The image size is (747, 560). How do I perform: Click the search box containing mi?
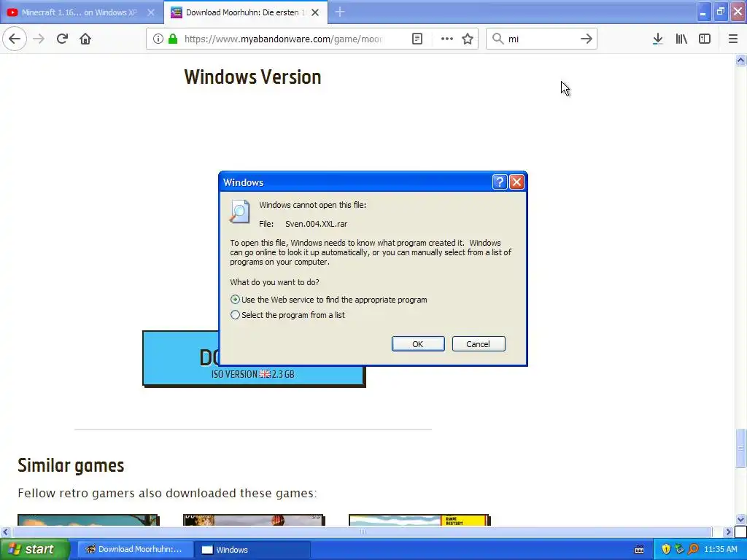pos(541,39)
